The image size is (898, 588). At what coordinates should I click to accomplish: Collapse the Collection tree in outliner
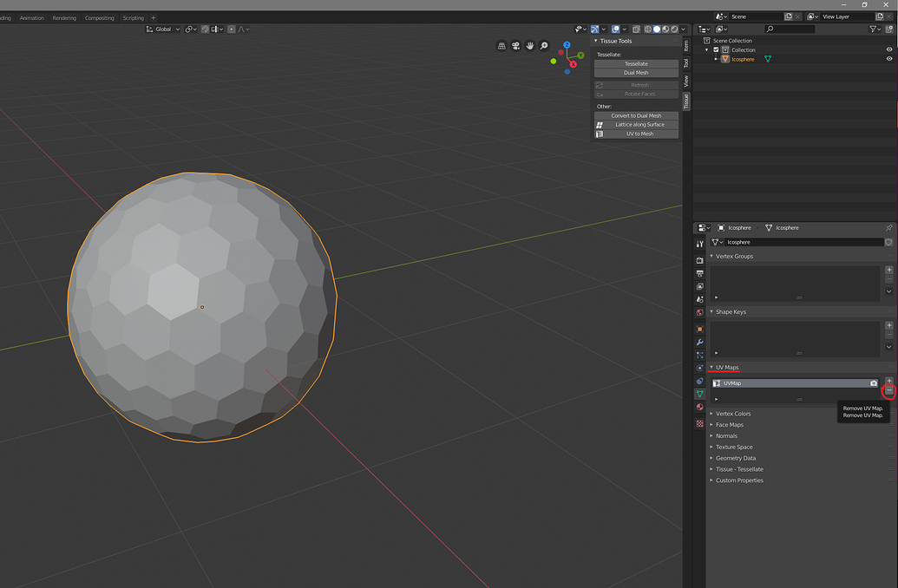[x=707, y=49]
